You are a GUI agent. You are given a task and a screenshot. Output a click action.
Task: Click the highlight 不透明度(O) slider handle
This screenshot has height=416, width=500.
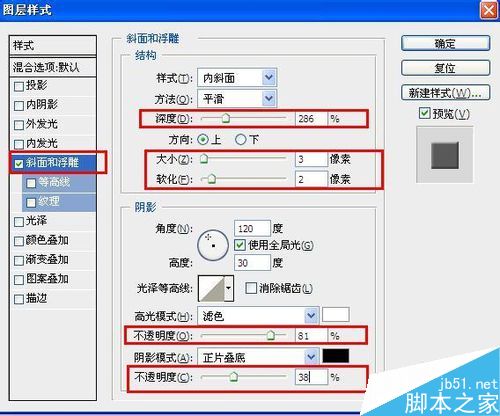(x=271, y=335)
